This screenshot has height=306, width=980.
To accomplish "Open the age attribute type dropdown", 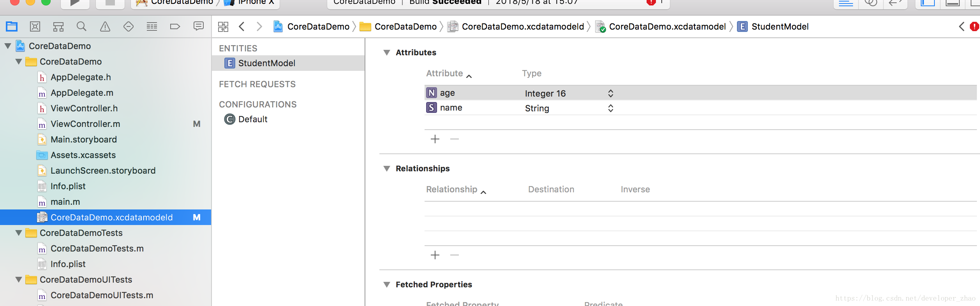I will pos(610,93).
